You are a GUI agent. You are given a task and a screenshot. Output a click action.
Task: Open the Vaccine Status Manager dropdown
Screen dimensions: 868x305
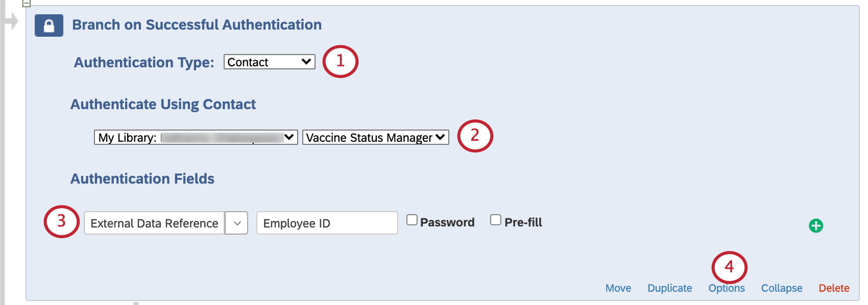click(375, 137)
